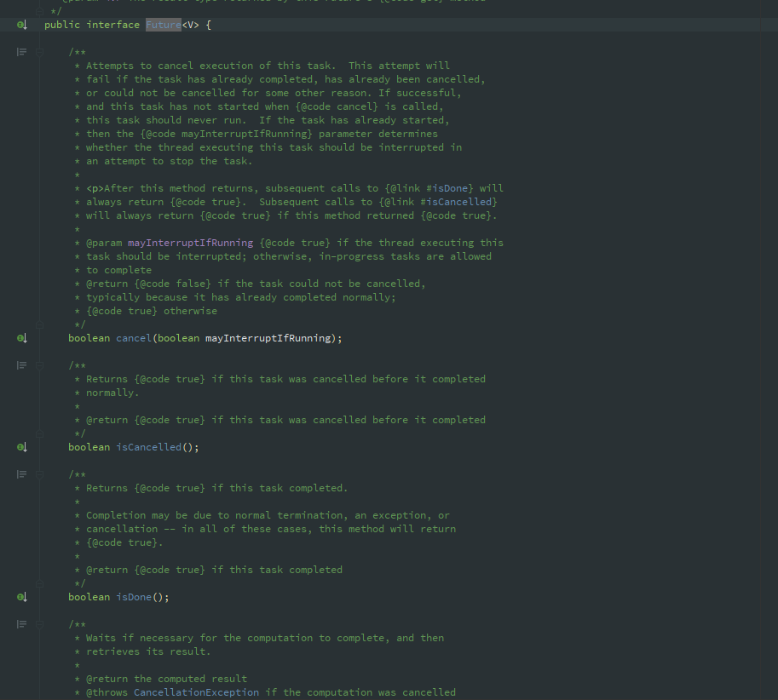
Task: Click 'Returns {@code true} if this task completed.' line
Action: [216, 488]
